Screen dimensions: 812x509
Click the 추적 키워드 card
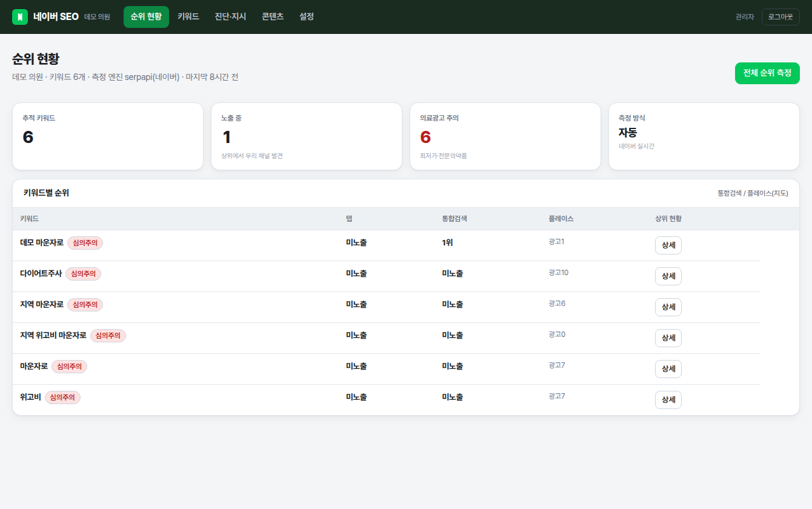(x=108, y=136)
